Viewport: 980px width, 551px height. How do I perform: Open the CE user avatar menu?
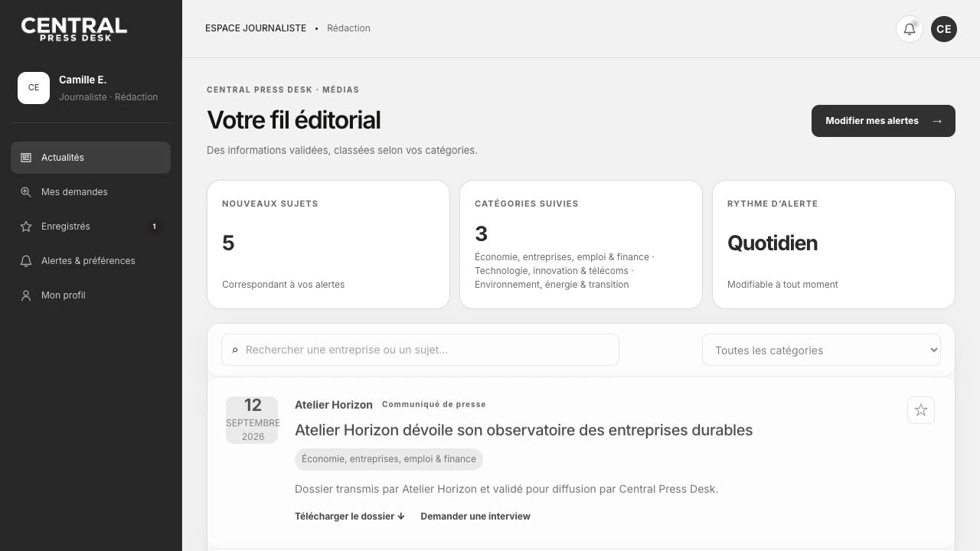click(944, 29)
